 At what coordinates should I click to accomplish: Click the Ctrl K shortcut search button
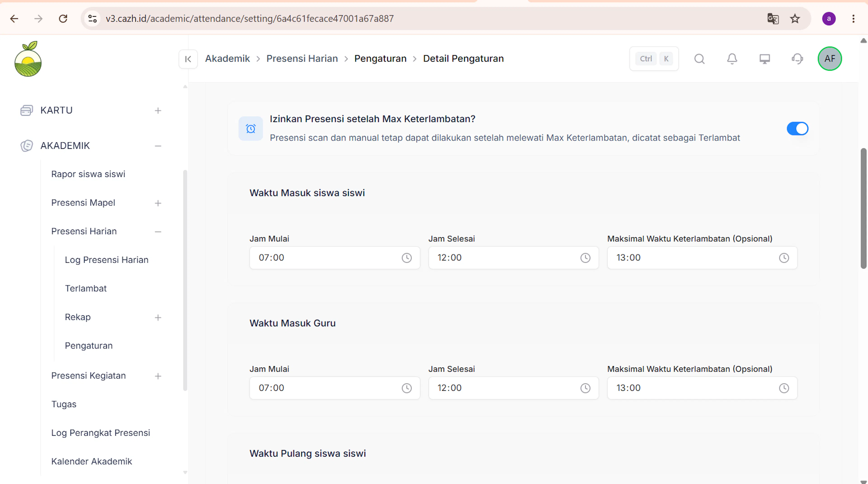pyautogui.click(x=654, y=59)
